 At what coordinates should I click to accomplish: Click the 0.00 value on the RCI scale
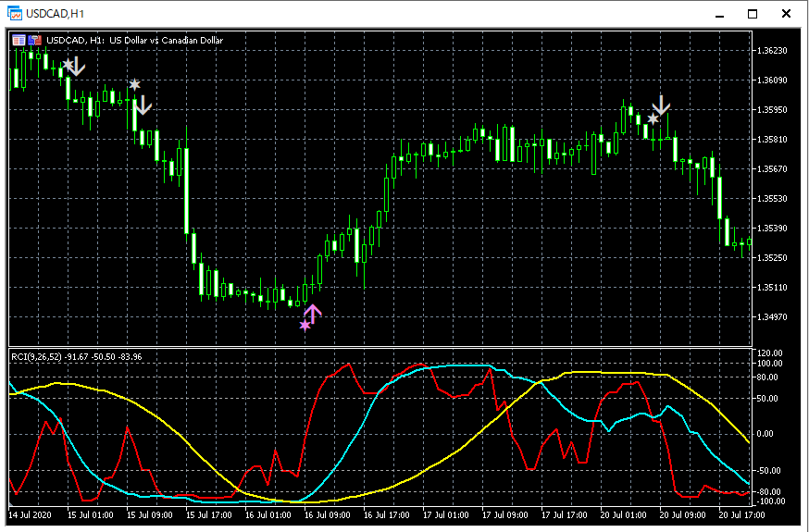(765, 434)
